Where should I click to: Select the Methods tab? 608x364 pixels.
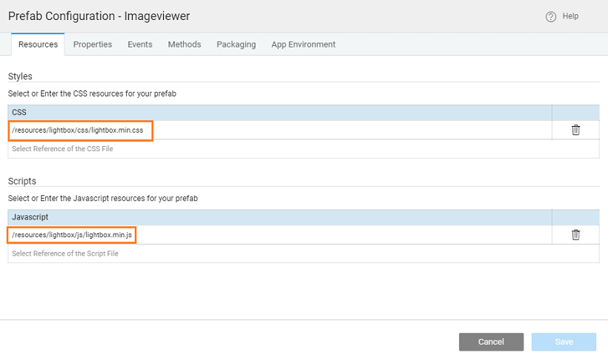(x=185, y=44)
